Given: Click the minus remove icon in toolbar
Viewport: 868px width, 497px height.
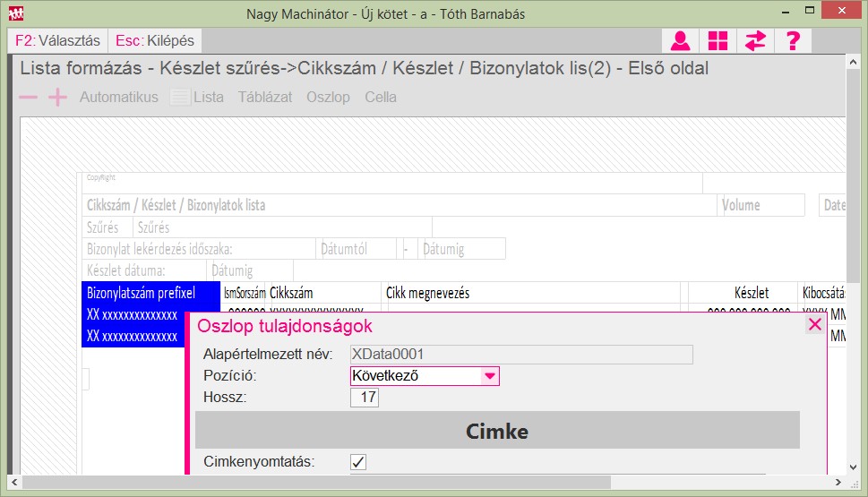Looking at the screenshot, I should [29, 98].
